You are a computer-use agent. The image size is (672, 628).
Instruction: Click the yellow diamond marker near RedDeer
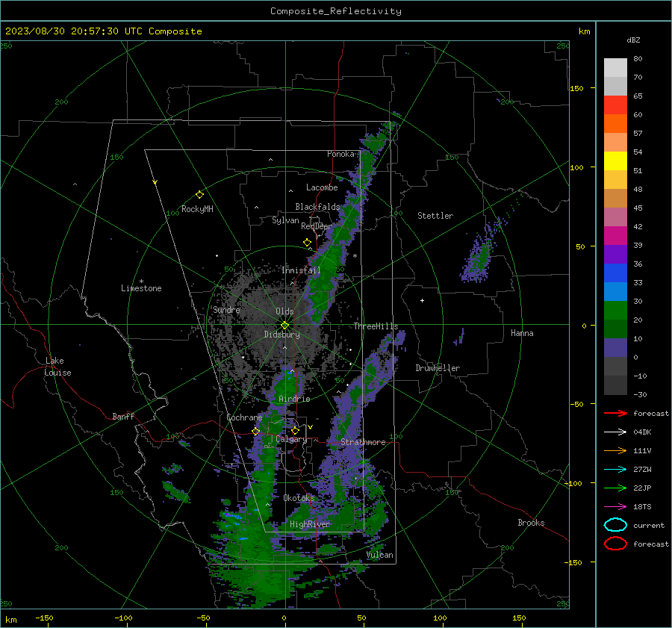[308, 242]
